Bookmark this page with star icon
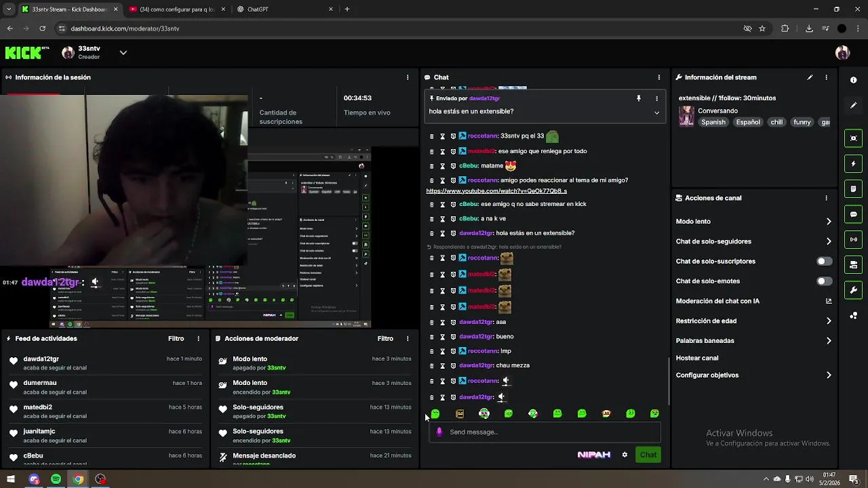Viewport: 868px width, 488px height. pos(762,28)
